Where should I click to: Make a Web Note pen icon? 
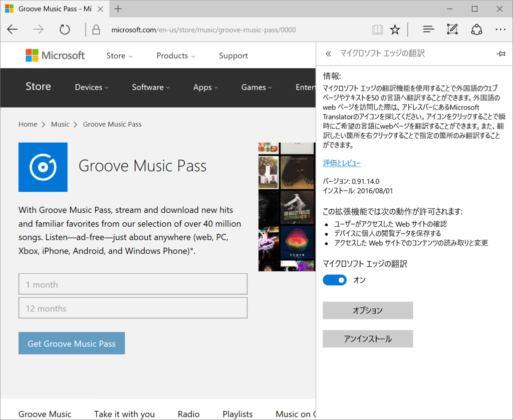click(452, 30)
